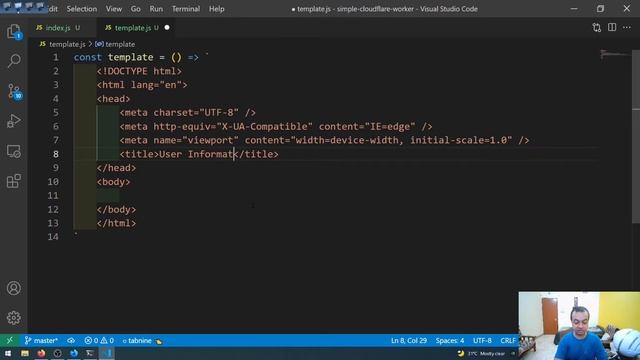Open the Terminal menu
640x360 pixels.
click(186, 9)
